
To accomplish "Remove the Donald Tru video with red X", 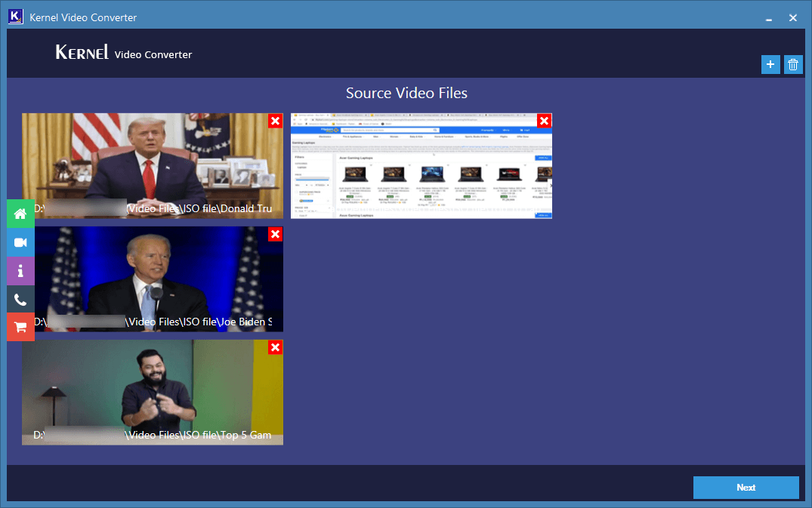I will [x=276, y=121].
